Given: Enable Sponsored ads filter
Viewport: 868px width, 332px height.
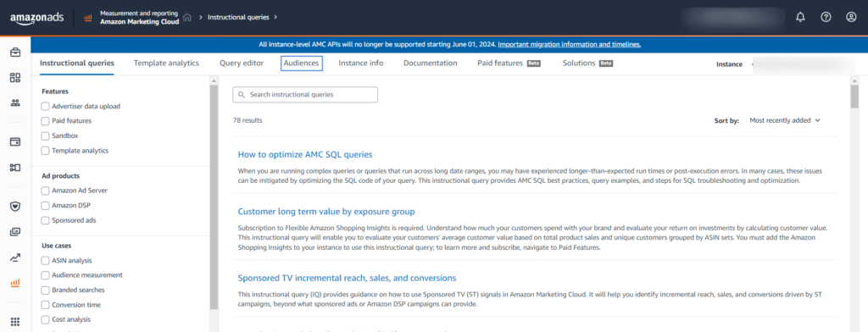Looking at the screenshot, I should [x=46, y=220].
